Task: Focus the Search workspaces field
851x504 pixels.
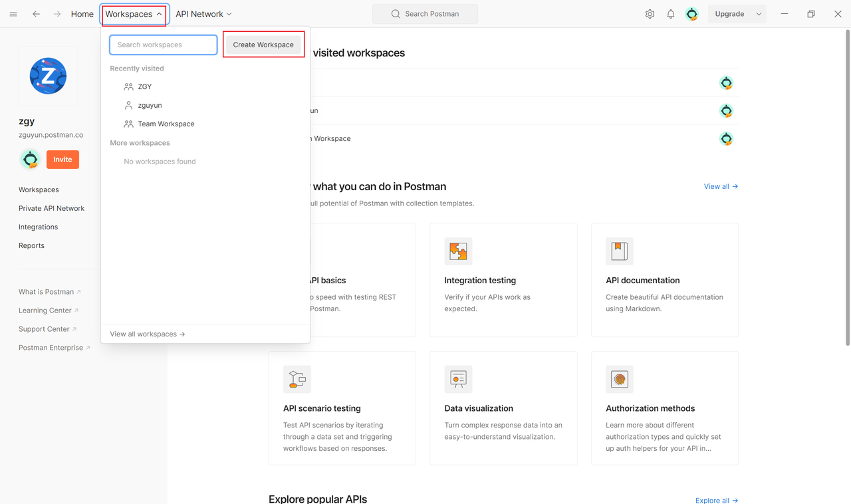Action: pyautogui.click(x=164, y=45)
